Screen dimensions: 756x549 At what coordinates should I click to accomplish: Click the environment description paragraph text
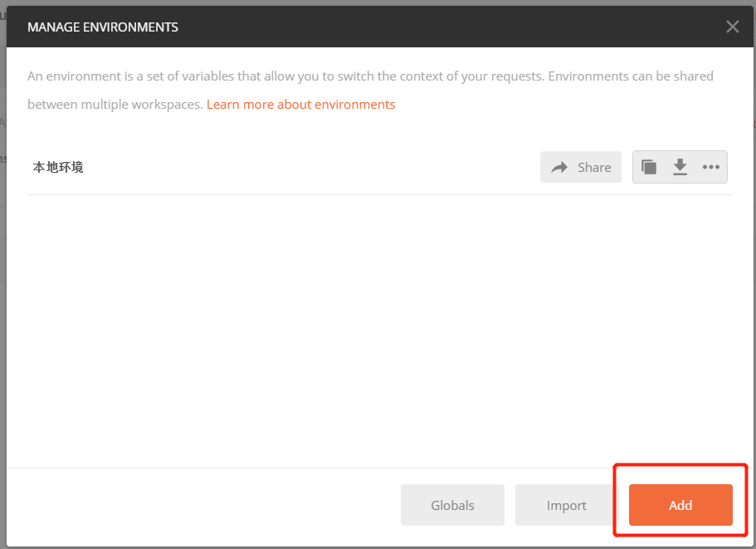coord(370,91)
